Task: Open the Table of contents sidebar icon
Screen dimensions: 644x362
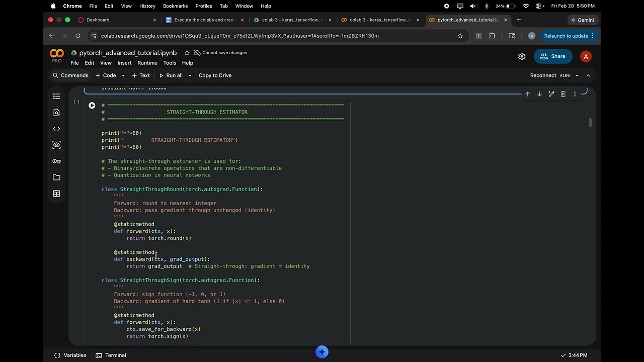Action: pyautogui.click(x=56, y=96)
